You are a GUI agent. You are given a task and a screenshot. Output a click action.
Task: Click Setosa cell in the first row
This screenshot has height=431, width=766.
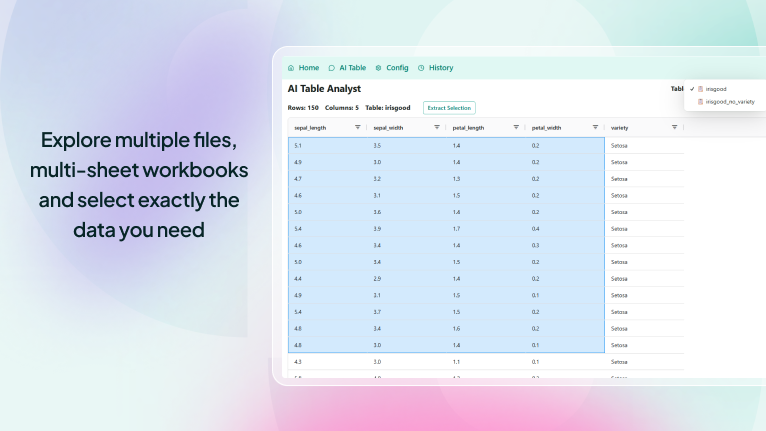click(x=619, y=146)
